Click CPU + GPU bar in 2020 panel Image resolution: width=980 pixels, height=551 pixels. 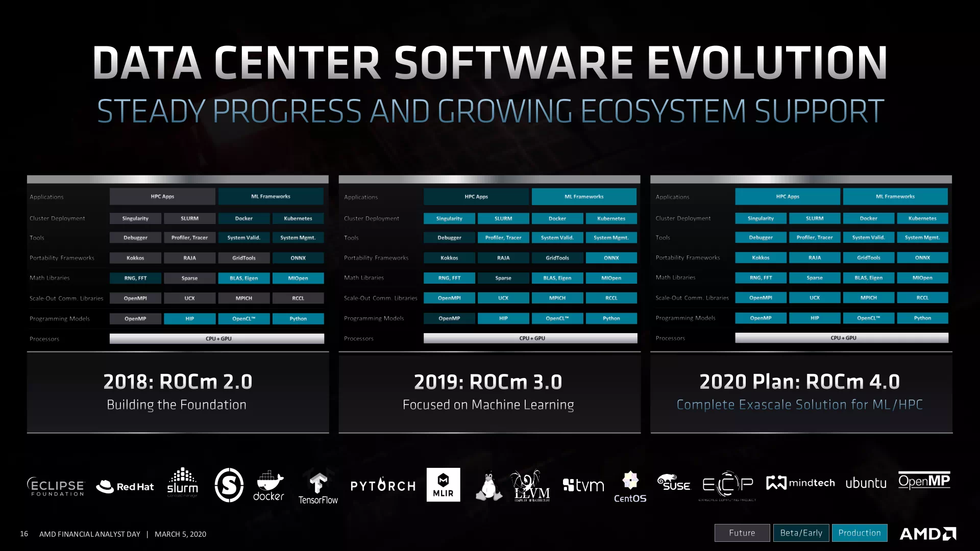(842, 338)
